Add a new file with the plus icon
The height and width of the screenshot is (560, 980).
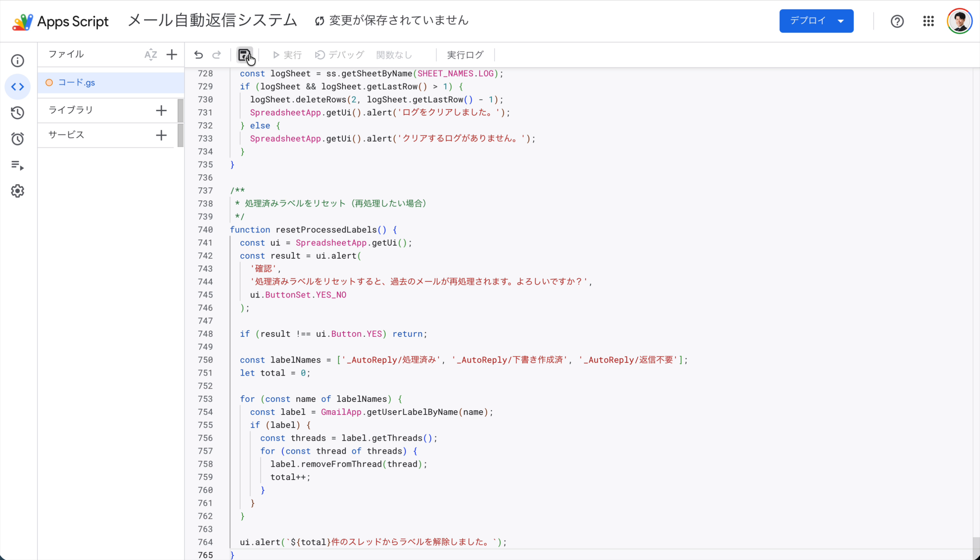coord(171,54)
